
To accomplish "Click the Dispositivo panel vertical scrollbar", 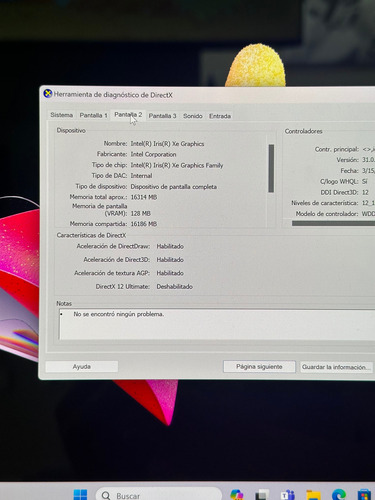I will tap(271, 168).
